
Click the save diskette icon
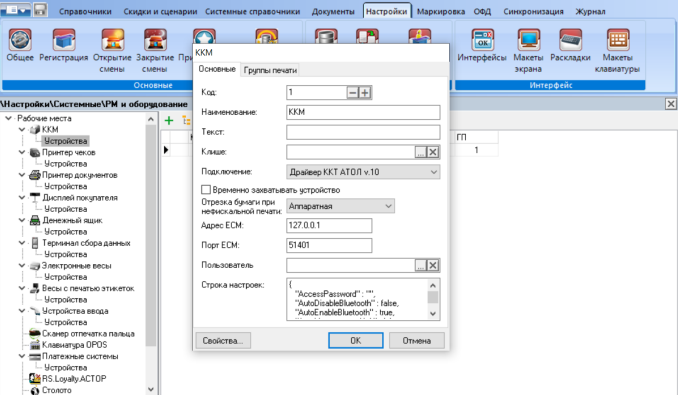point(40,10)
